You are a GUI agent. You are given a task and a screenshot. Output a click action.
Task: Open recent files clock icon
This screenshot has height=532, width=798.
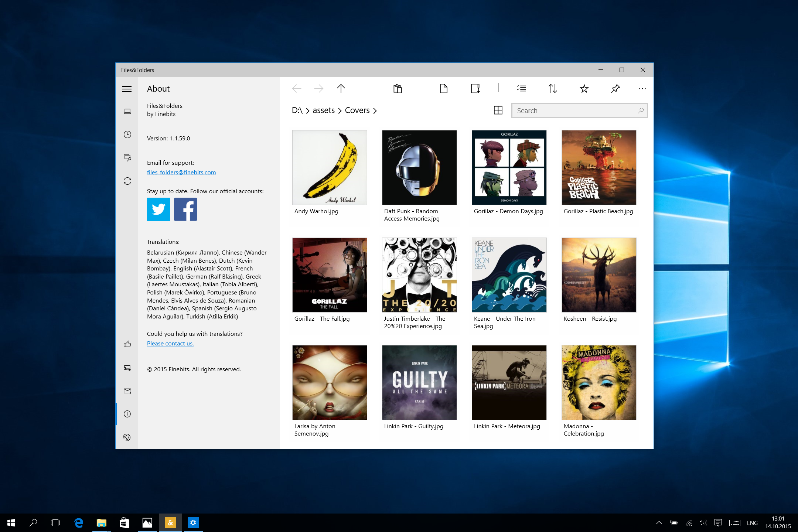pyautogui.click(x=127, y=134)
